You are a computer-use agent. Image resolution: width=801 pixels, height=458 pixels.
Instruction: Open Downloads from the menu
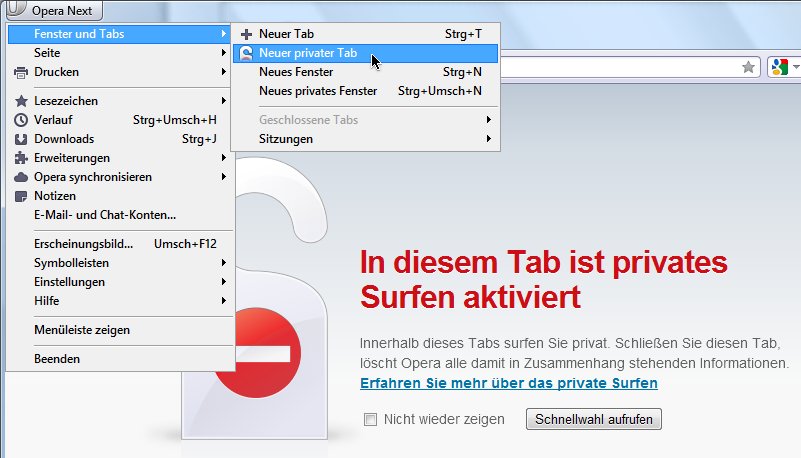(121, 139)
